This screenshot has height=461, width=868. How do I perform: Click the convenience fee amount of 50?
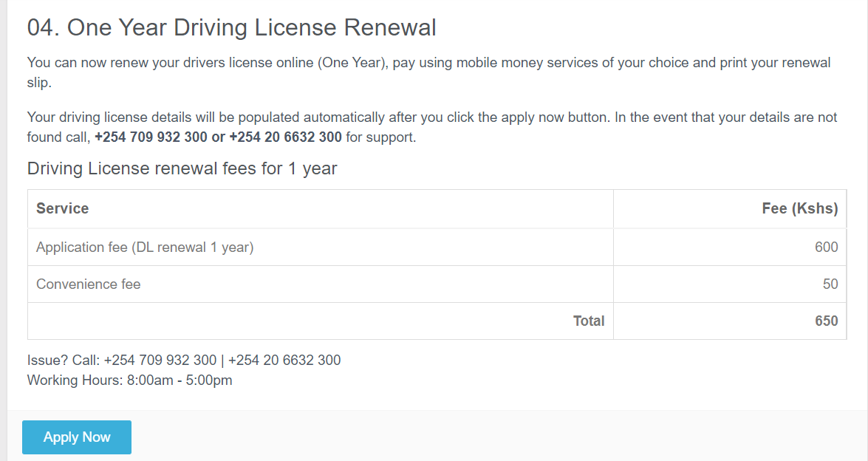tap(830, 284)
